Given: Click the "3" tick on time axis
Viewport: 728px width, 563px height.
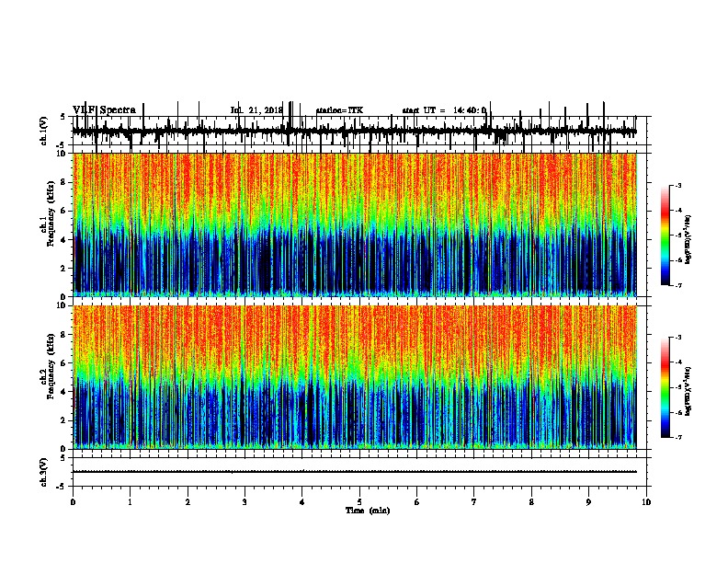Looking at the screenshot, I should 245,501.
